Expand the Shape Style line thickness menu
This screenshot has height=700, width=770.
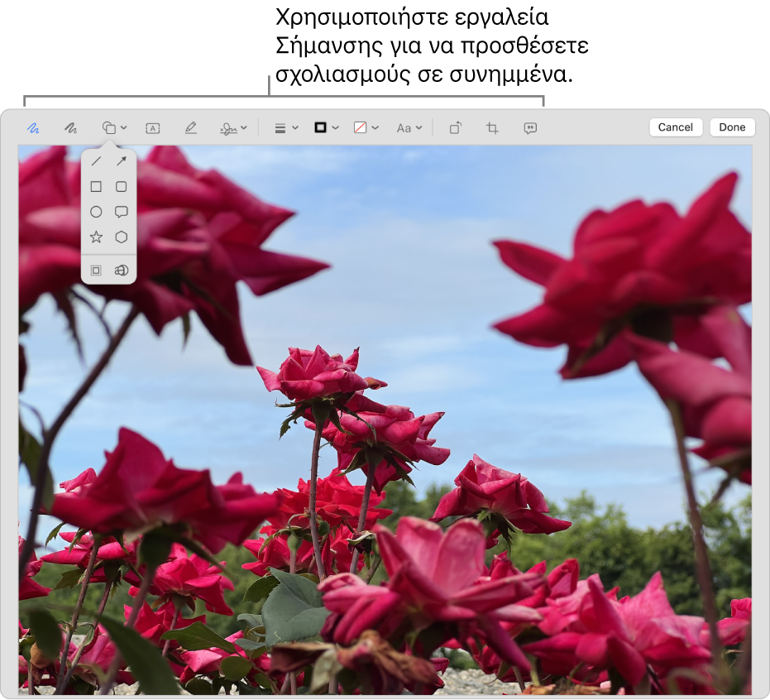click(285, 128)
